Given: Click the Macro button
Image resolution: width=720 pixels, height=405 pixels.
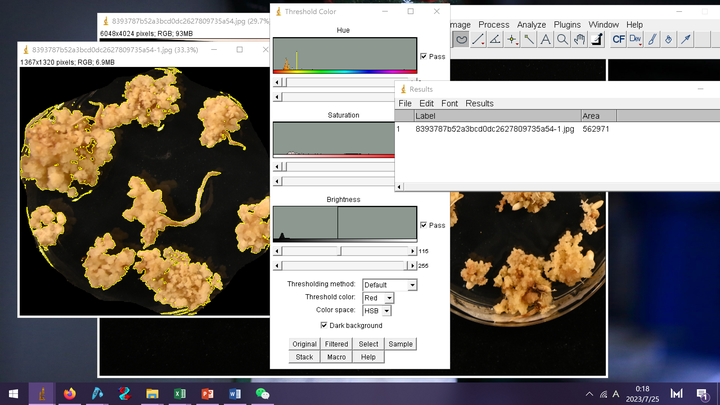Looking at the screenshot, I should pyautogui.click(x=336, y=357).
